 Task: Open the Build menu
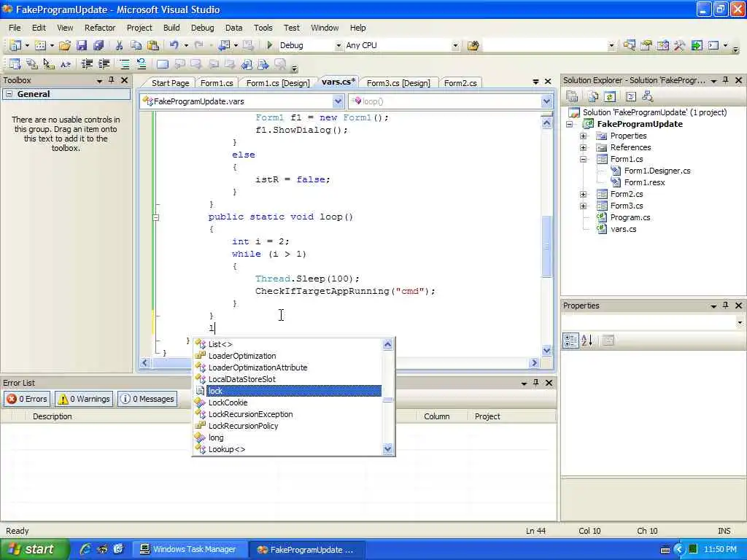[x=171, y=28]
